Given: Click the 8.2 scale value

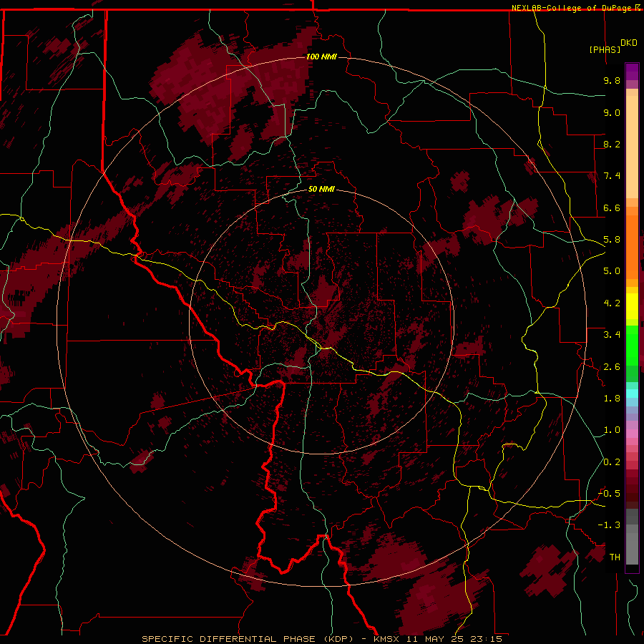Looking at the screenshot, I should pos(612,144).
